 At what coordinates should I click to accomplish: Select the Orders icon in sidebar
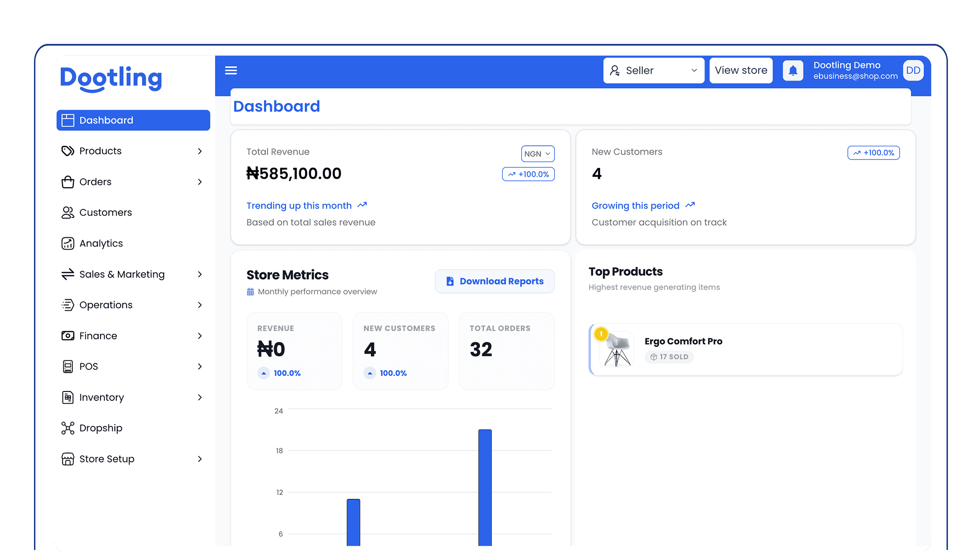(x=68, y=182)
